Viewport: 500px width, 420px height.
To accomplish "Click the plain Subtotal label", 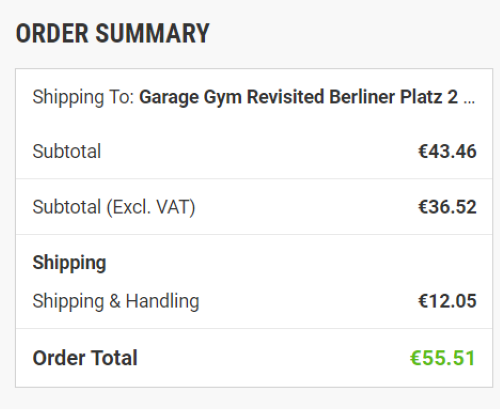I will (67, 151).
